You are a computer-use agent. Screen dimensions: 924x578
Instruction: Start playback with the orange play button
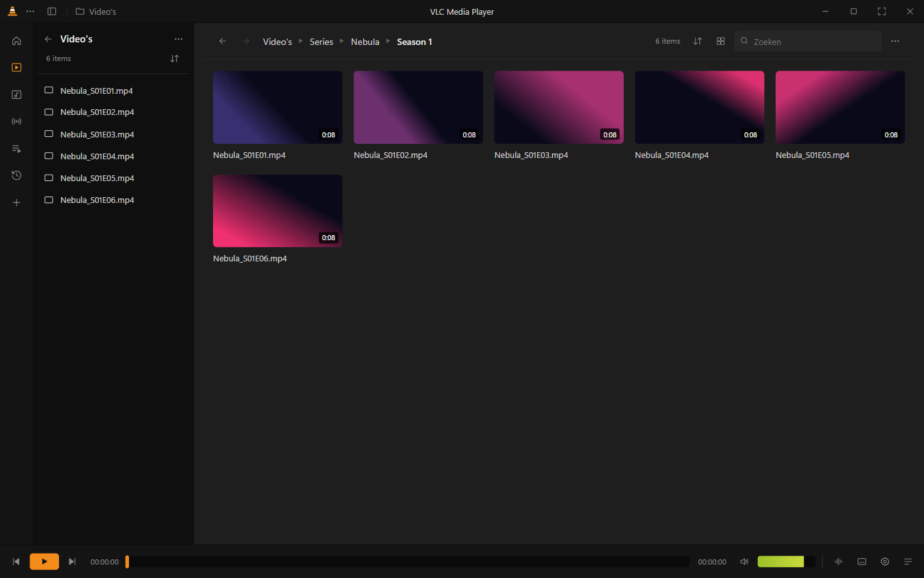[x=44, y=561]
